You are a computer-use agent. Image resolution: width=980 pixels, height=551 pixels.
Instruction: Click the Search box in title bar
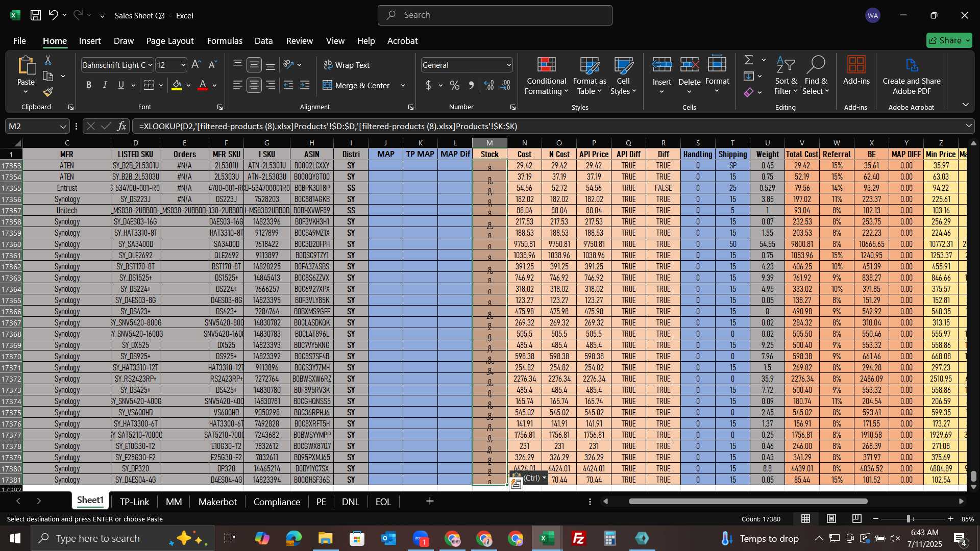495,15
